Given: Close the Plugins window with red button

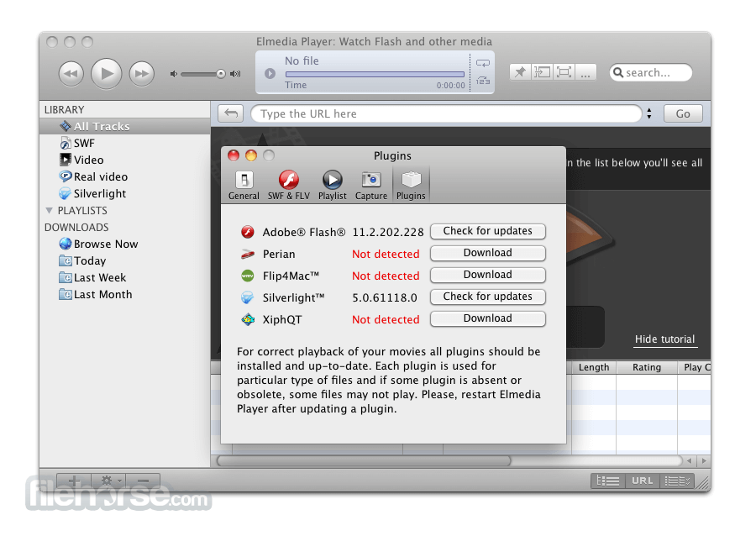Looking at the screenshot, I should (234, 155).
